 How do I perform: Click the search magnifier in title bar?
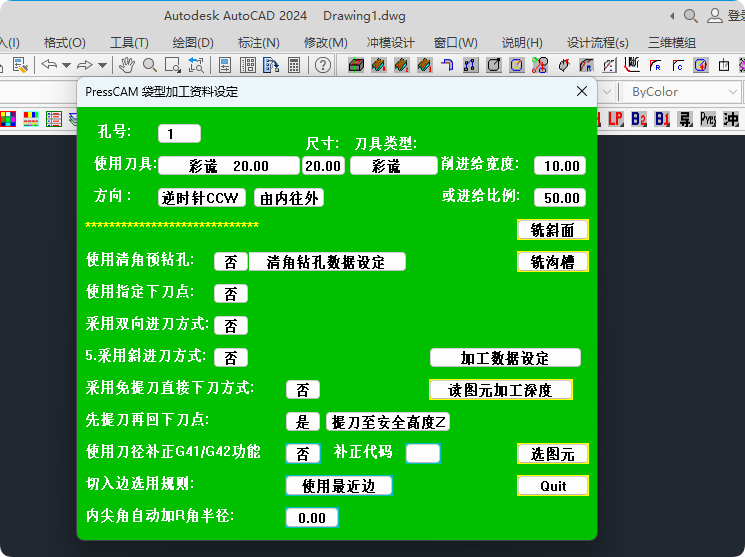click(x=690, y=16)
